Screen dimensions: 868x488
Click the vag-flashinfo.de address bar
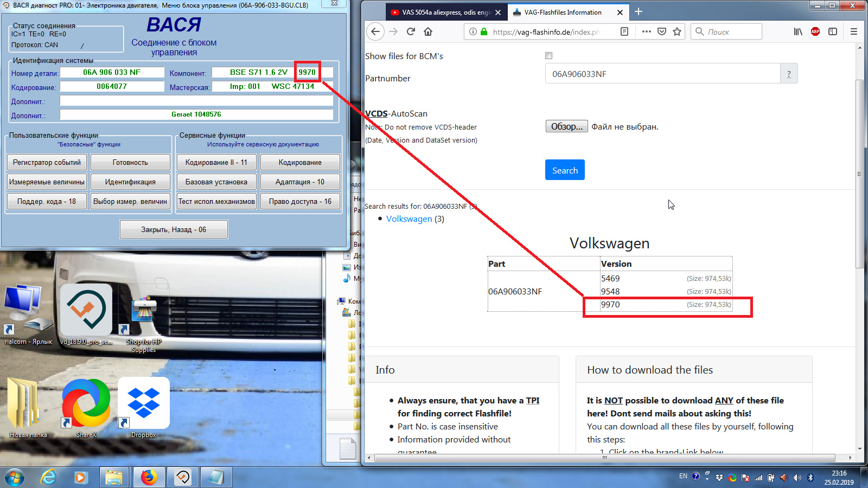545,31
